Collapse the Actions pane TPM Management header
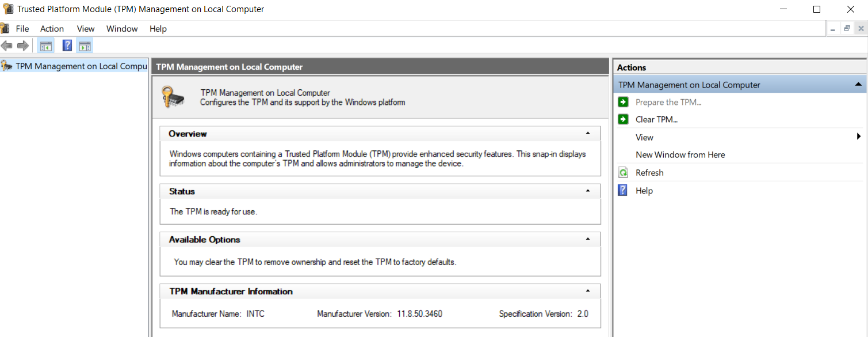868x337 pixels. tap(858, 85)
